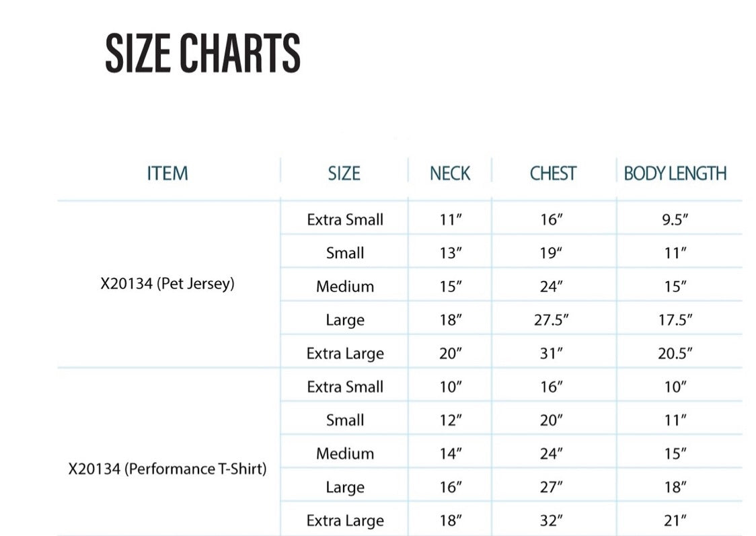The height and width of the screenshot is (536, 756).
Task: Click the 31″ chest measurement cell
Action: pos(550,354)
